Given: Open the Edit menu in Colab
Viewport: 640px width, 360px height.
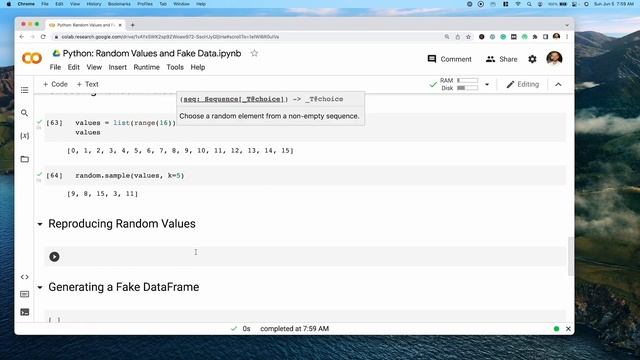Looking at the screenshot, I should [73, 67].
